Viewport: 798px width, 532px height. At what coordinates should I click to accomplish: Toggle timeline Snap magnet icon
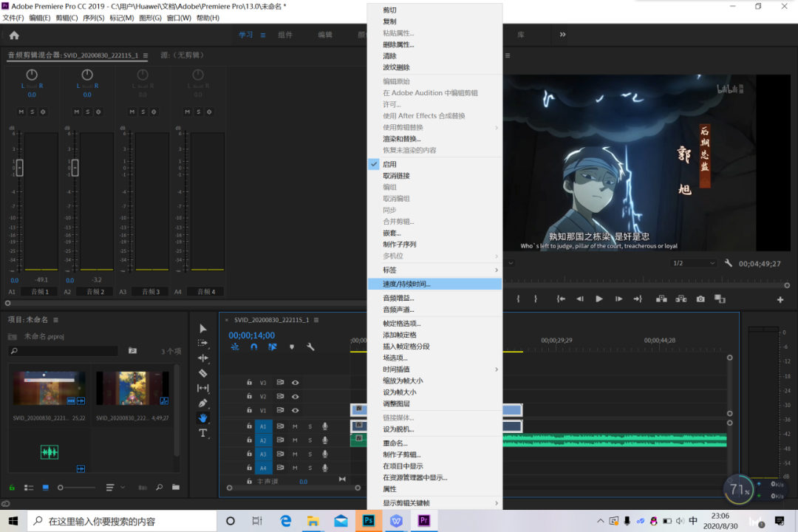[254, 347]
